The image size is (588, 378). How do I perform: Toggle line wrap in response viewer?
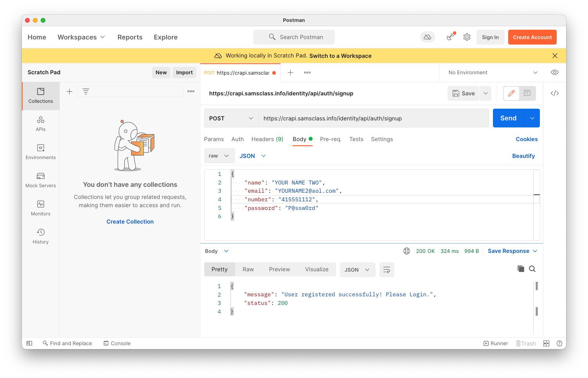click(x=387, y=270)
